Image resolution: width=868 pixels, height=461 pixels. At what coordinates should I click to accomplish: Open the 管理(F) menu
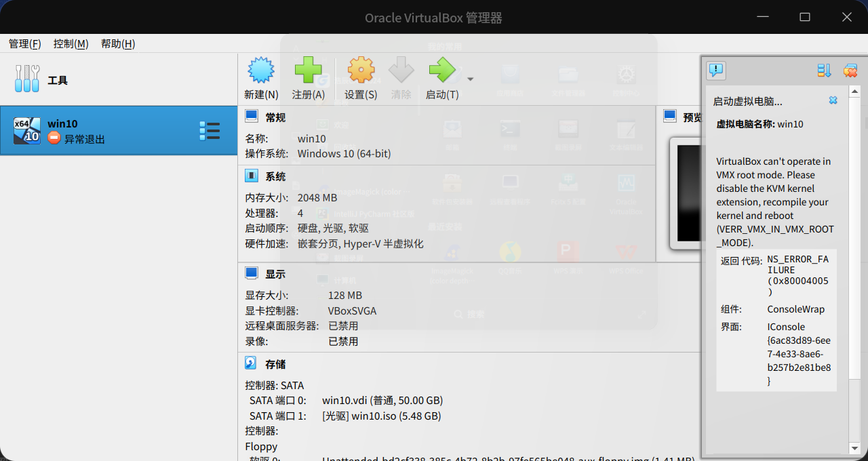point(24,43)
